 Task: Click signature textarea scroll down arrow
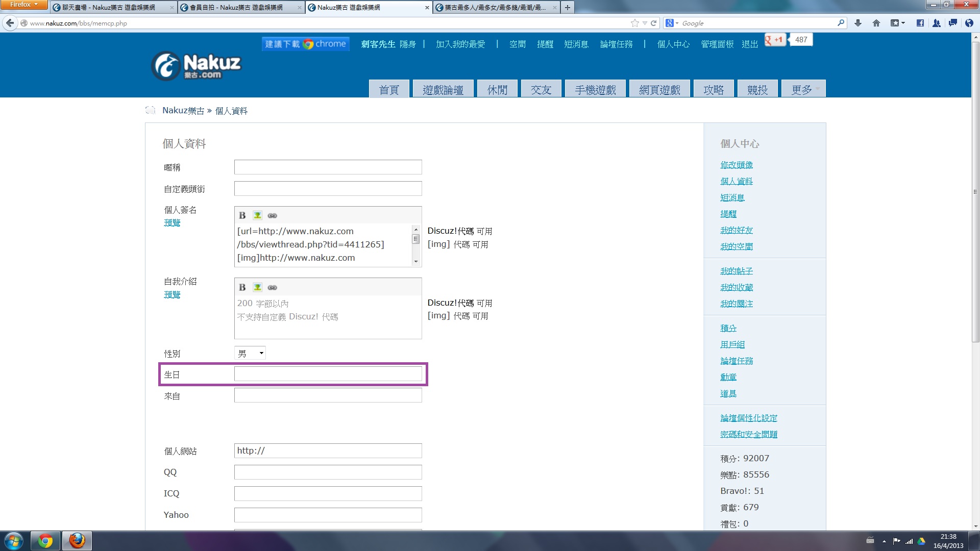(x=416, y=261)
